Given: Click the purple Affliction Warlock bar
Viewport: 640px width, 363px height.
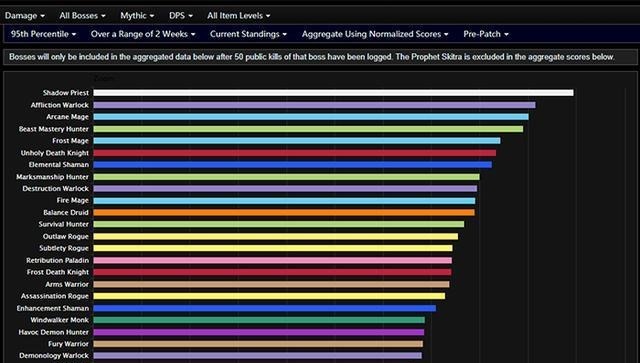Looking at the screenshot, I should [314, 105].
